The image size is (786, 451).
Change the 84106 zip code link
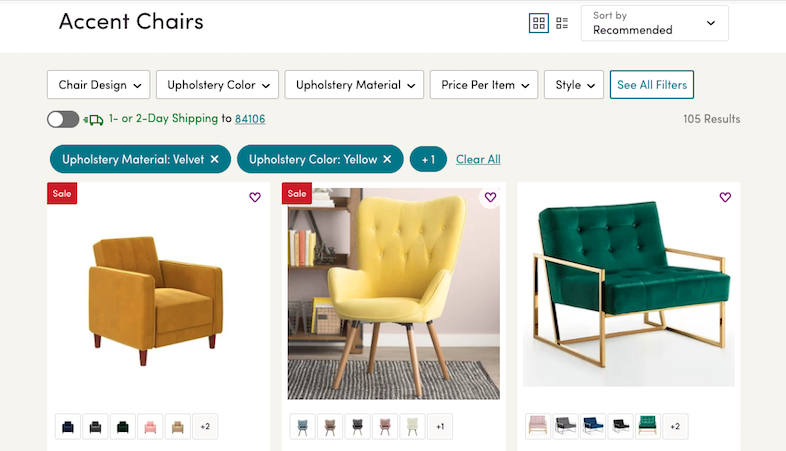coord(250,119)
